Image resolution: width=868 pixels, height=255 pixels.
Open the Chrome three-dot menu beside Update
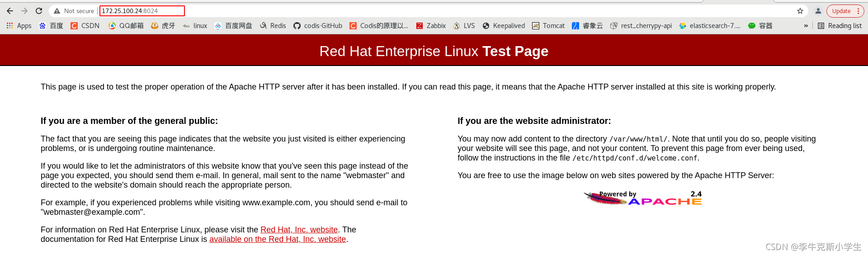coord(858,11)
